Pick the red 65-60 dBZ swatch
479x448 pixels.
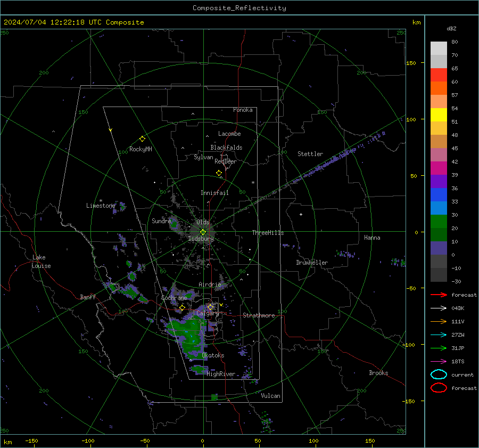point(439,75)
